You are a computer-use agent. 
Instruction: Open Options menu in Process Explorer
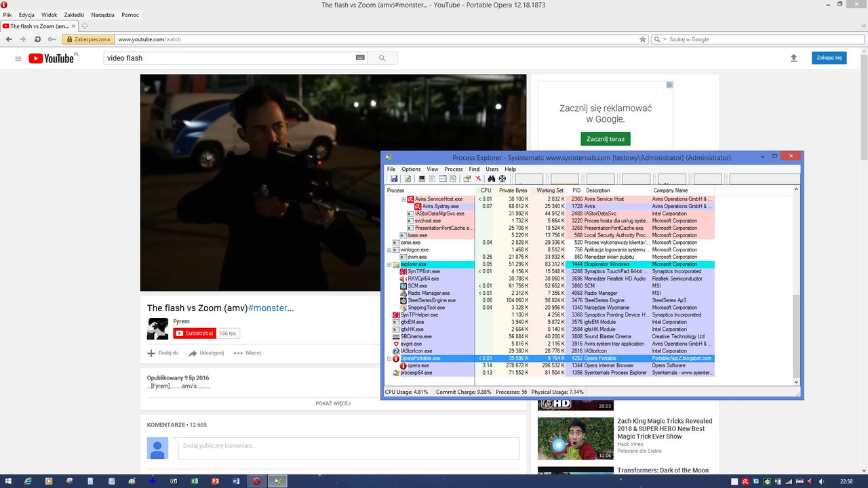[411, 169]
